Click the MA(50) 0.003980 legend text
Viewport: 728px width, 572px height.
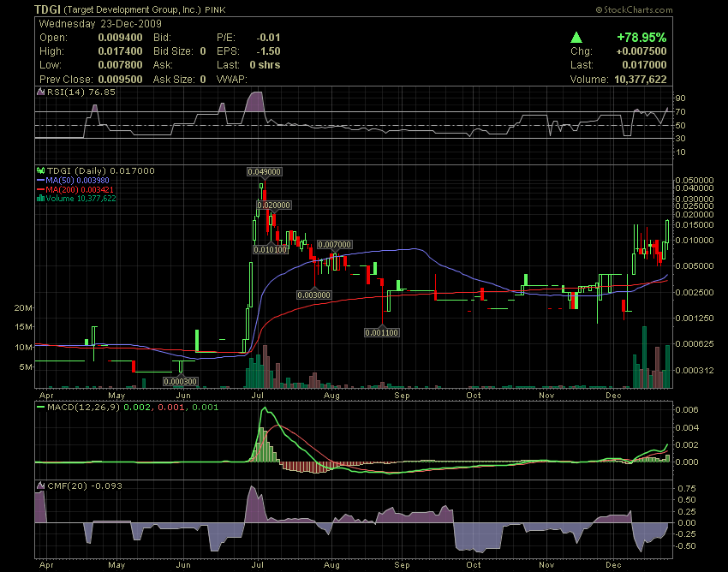(78, 180)
